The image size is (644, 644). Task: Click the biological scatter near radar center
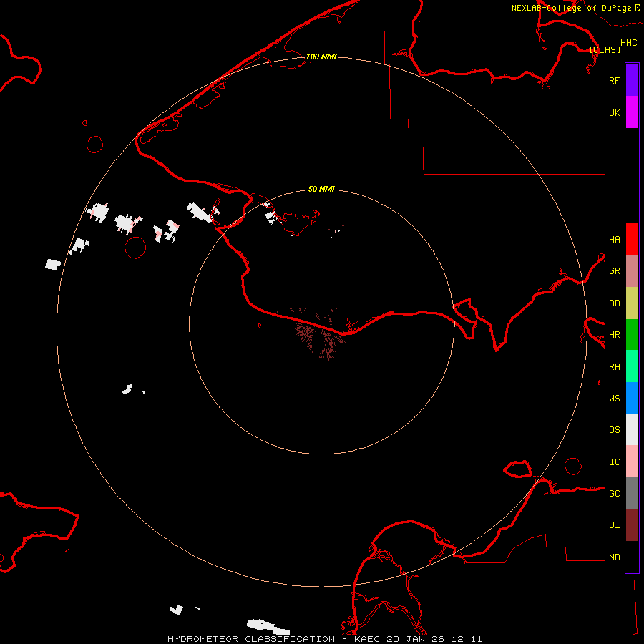pos(321,335)
